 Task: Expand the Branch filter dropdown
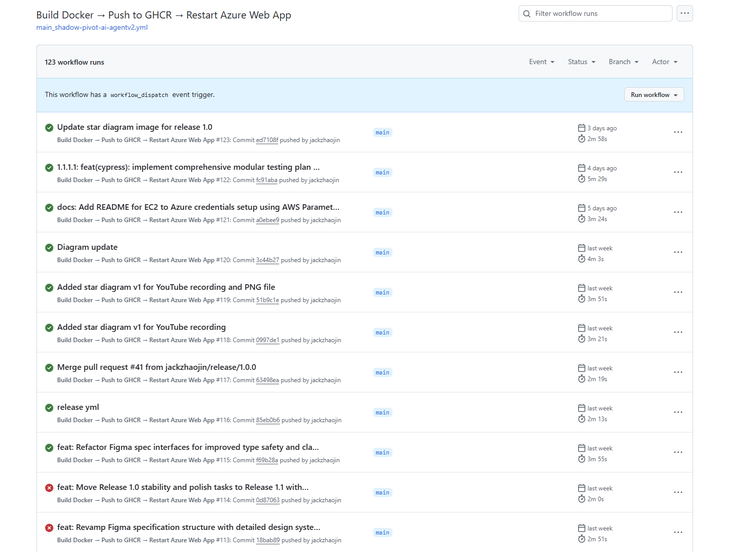coord(623,62)
